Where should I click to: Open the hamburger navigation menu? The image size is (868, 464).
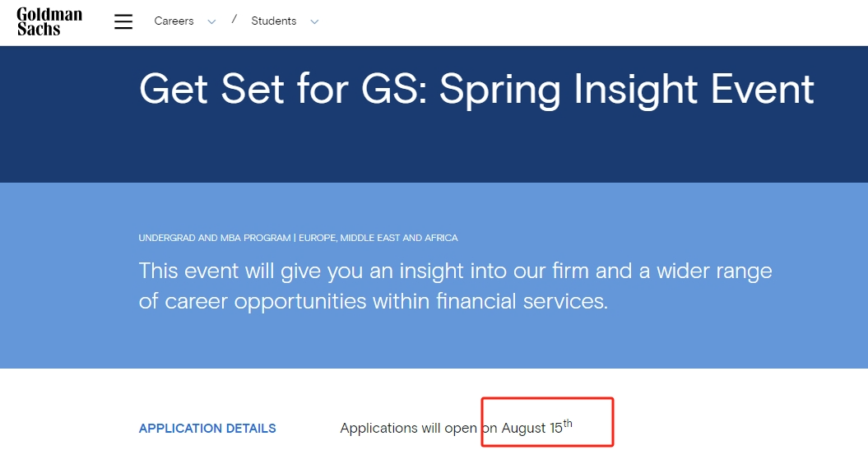click(x=123, y=21)
